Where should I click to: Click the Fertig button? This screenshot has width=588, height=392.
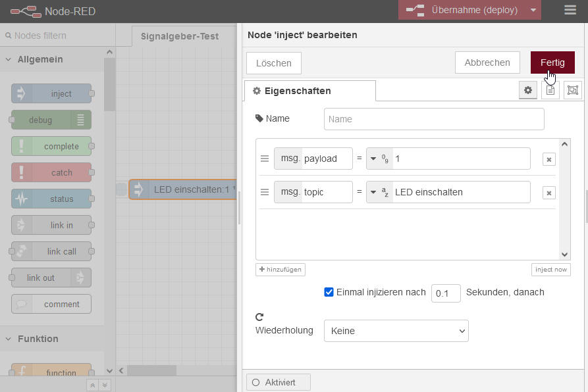pos(552,62)
